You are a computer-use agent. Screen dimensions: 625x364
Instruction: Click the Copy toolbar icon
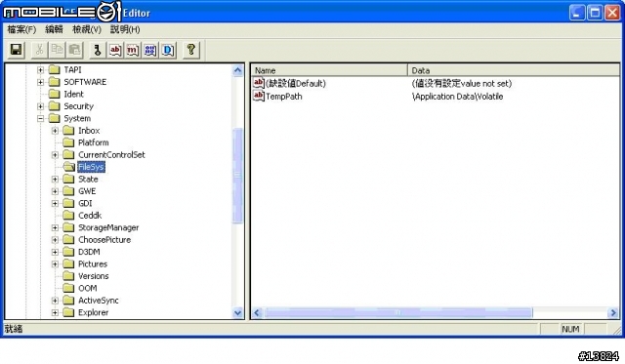point(57,50)
